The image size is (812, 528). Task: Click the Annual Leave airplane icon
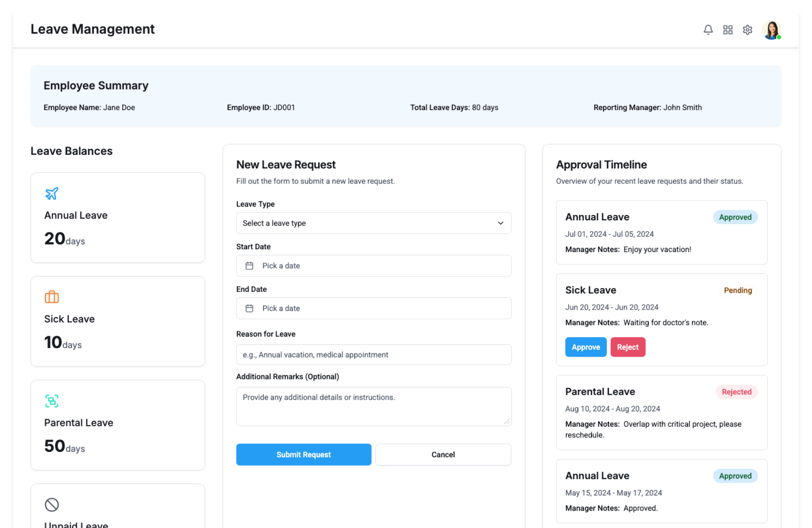[x=52, y=193]
